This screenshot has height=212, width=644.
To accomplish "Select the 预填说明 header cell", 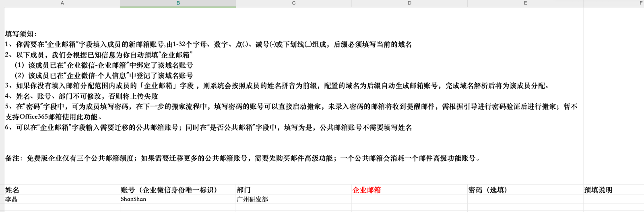I will coord(613,190).
